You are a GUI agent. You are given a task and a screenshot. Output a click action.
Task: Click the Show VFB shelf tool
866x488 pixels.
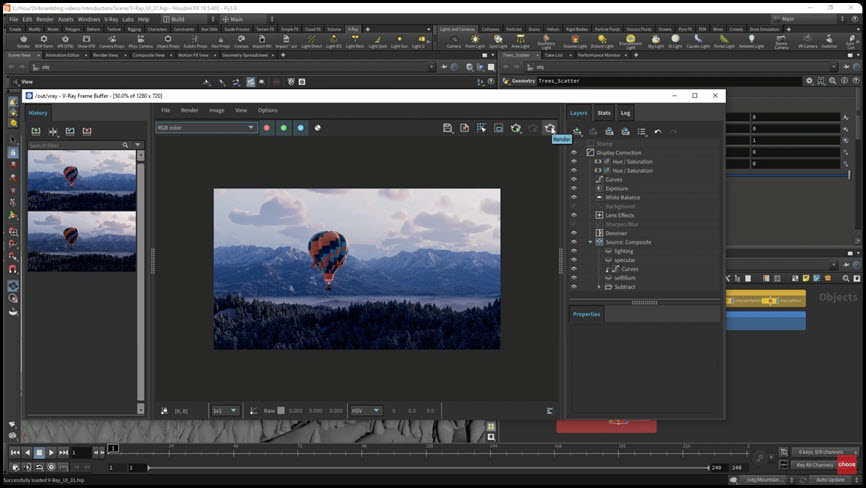pos(86,41)
